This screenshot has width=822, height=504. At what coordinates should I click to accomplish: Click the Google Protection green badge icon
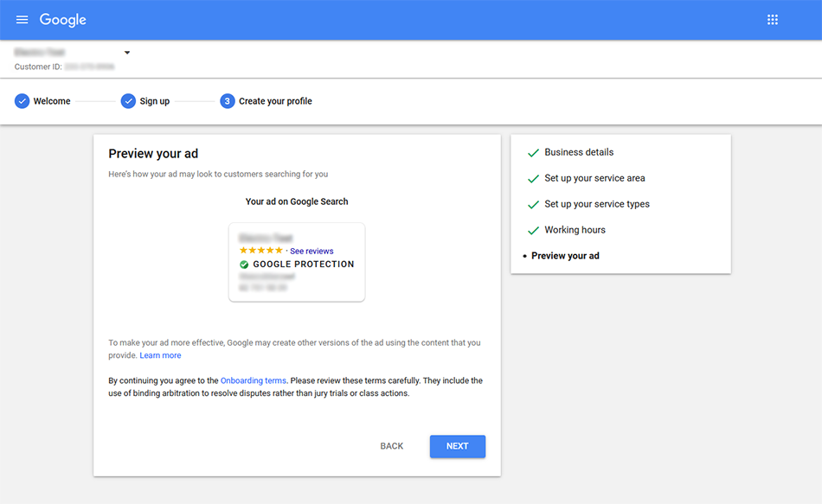point(244,265)
